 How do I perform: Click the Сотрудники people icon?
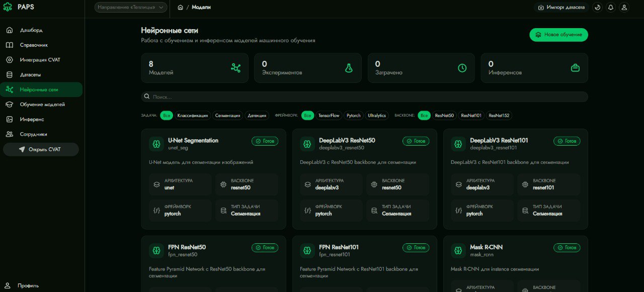tap(9, 134)
